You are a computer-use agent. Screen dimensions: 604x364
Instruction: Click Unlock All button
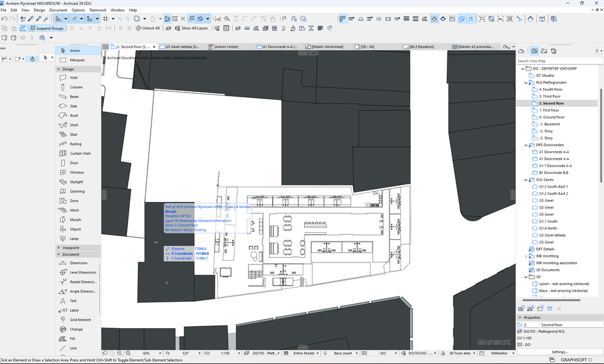148,28
